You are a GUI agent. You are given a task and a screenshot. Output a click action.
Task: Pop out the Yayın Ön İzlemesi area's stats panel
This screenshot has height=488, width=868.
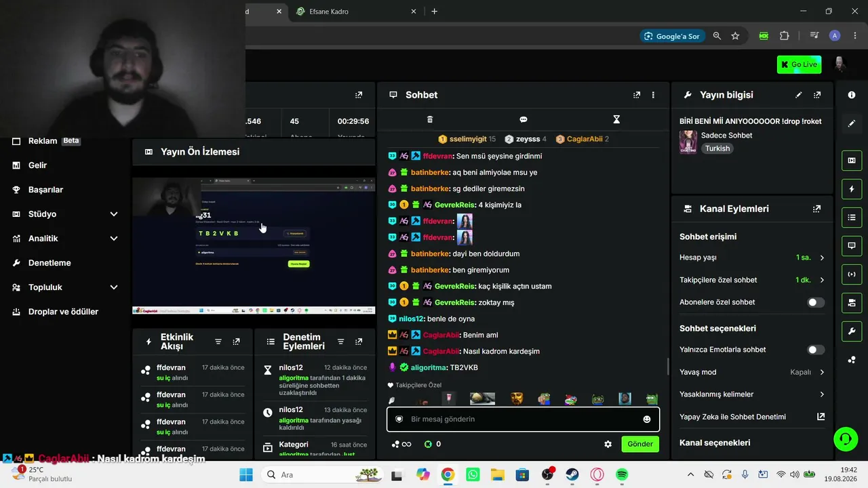point(359,95)
